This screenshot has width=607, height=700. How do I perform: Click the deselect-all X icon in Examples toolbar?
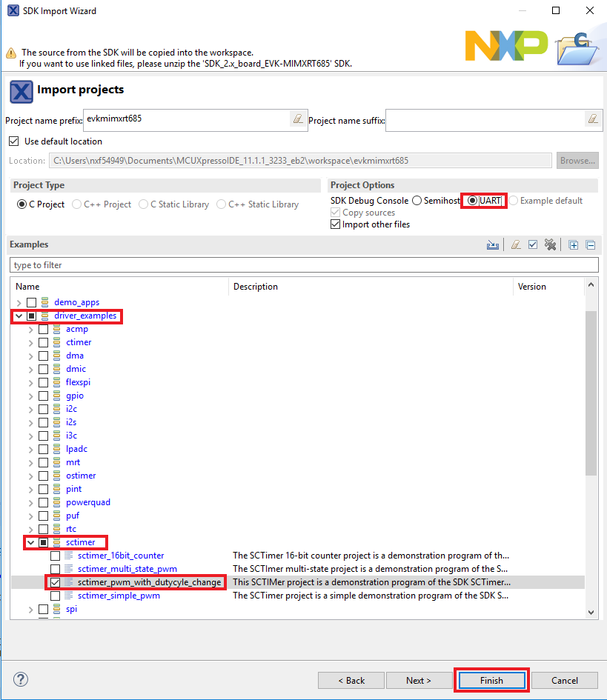(550, 245)
